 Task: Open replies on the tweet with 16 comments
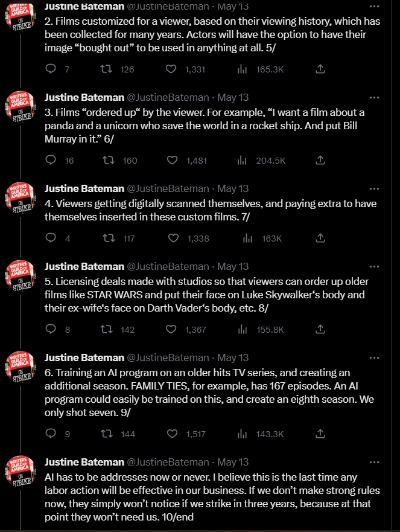[51, 160]
